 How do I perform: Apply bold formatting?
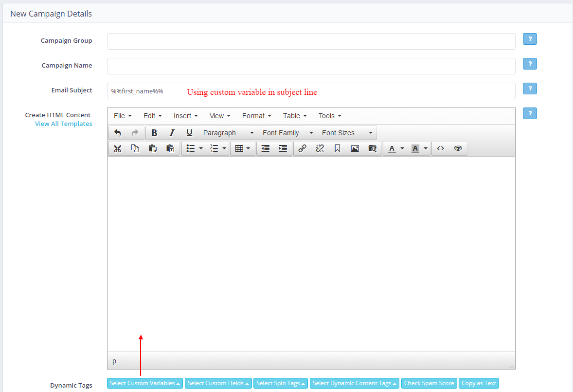click(154, 133)
